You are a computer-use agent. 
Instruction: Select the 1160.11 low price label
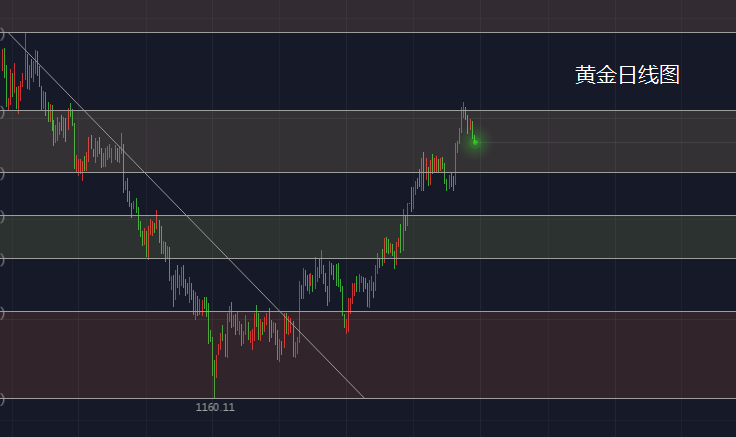[215, 407]
